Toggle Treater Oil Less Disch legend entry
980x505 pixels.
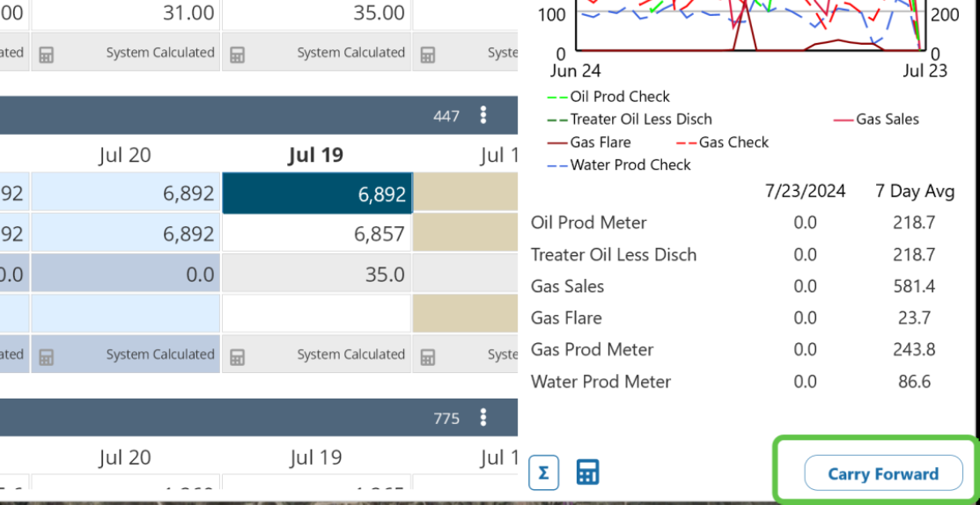pos(640,120)
